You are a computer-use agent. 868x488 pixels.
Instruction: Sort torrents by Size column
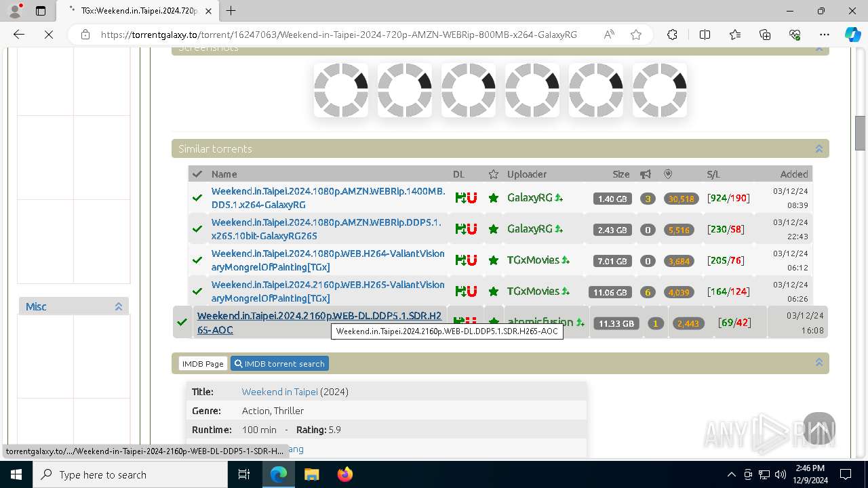click(x=621, y=174)
